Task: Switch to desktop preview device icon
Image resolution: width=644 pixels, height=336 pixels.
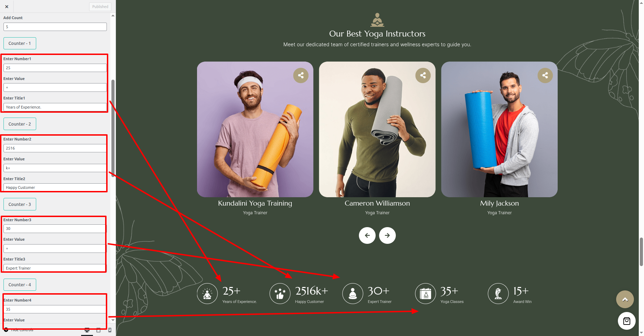Action: (x=87, y=330)
